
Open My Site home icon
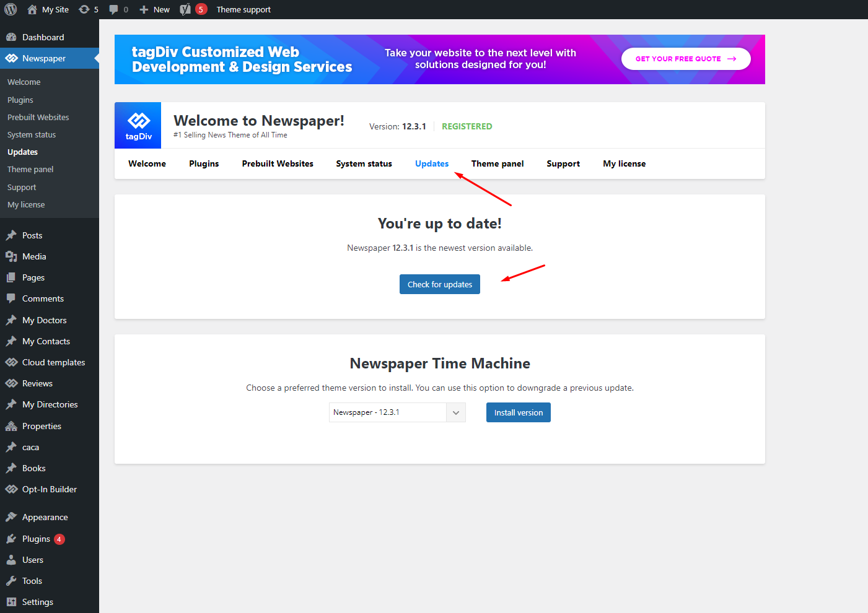32,9
